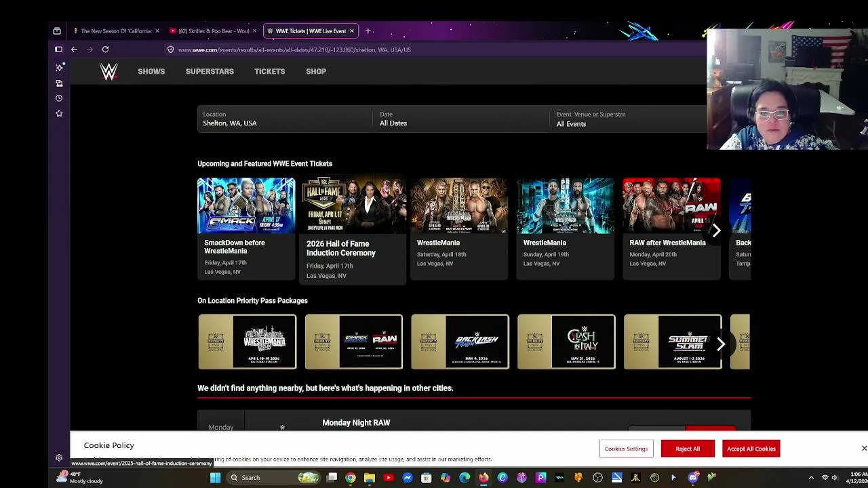This screenshot has height=488, width=868.
Task: Show hidden system tray icons
Action: pyautogui.click(x=811, y=478)
